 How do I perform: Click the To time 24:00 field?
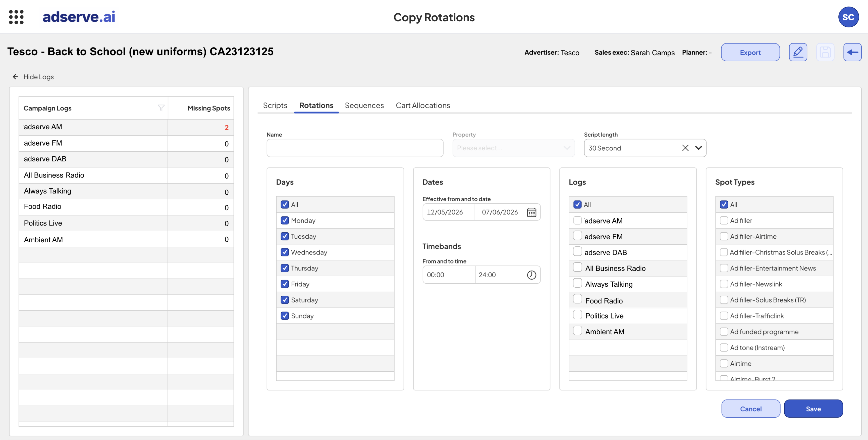coord(500,275)
